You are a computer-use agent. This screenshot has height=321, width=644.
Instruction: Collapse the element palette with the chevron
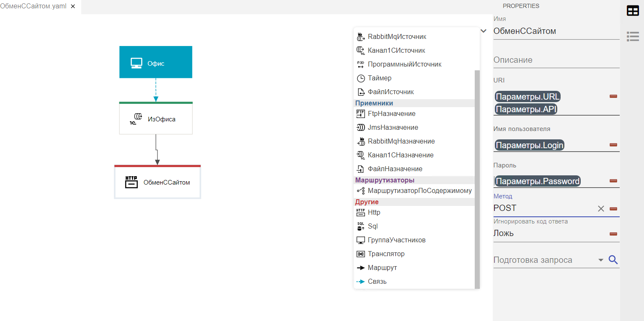pos(484,31)
